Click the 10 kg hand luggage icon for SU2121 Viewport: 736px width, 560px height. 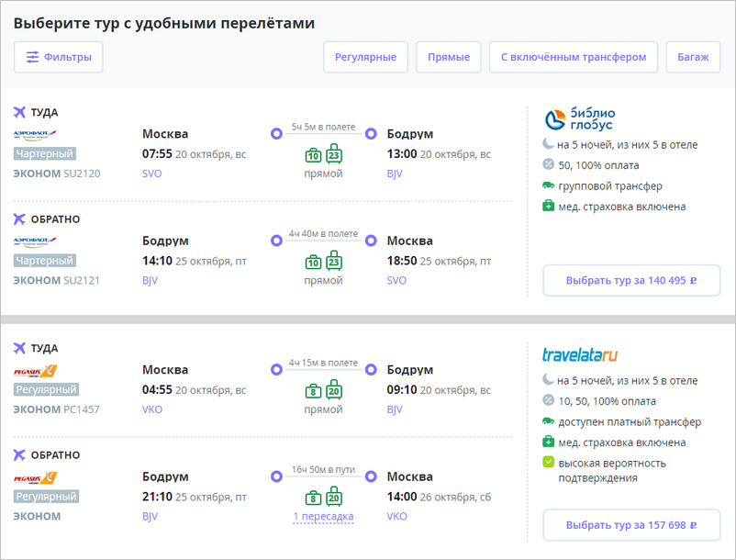pyautogui.click(x=313, y=263)
